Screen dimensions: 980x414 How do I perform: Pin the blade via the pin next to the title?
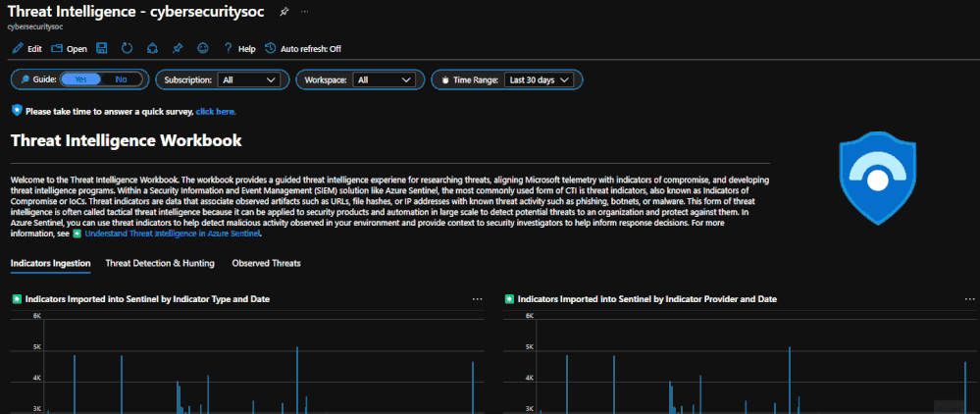(284, 12)
